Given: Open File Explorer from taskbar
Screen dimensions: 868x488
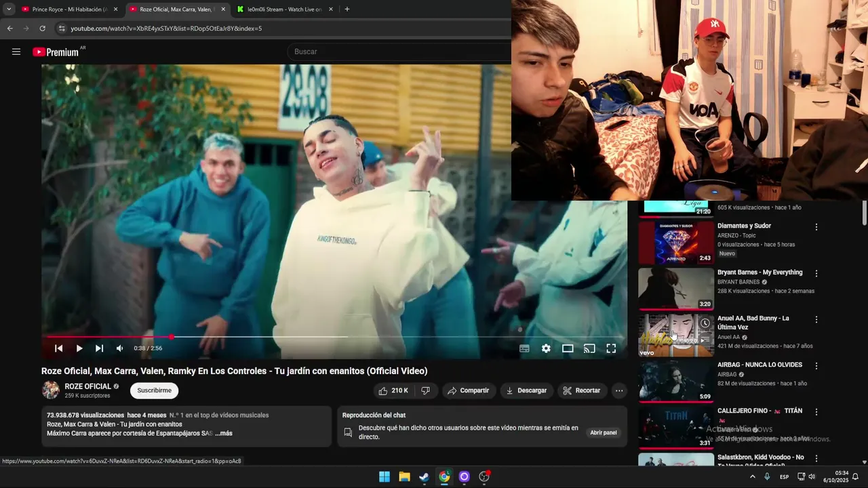Looking at the screenshot, I should [404, 476].
